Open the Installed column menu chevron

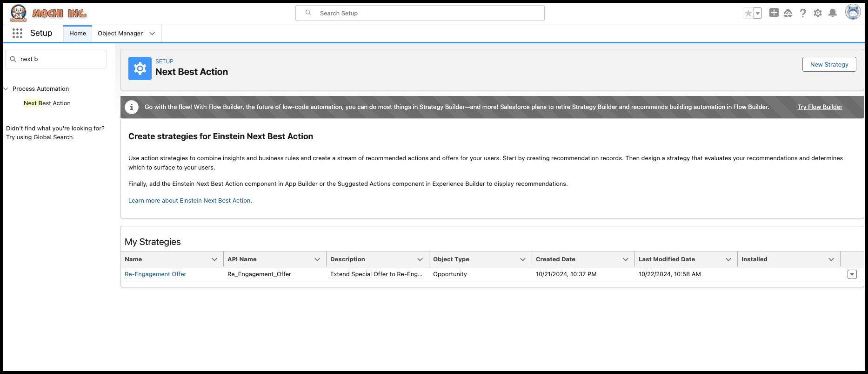click(x=831, y=259)
